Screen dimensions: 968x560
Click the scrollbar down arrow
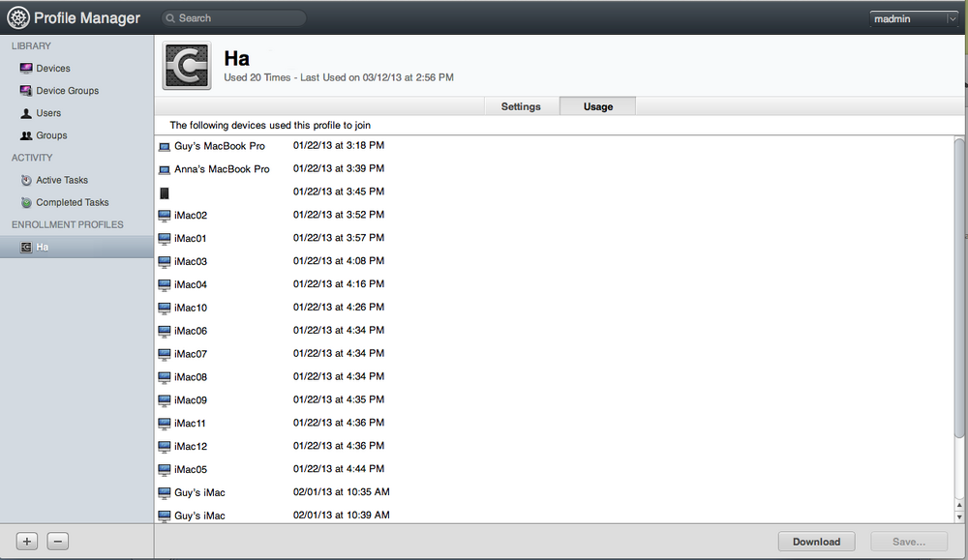point(959,517)
